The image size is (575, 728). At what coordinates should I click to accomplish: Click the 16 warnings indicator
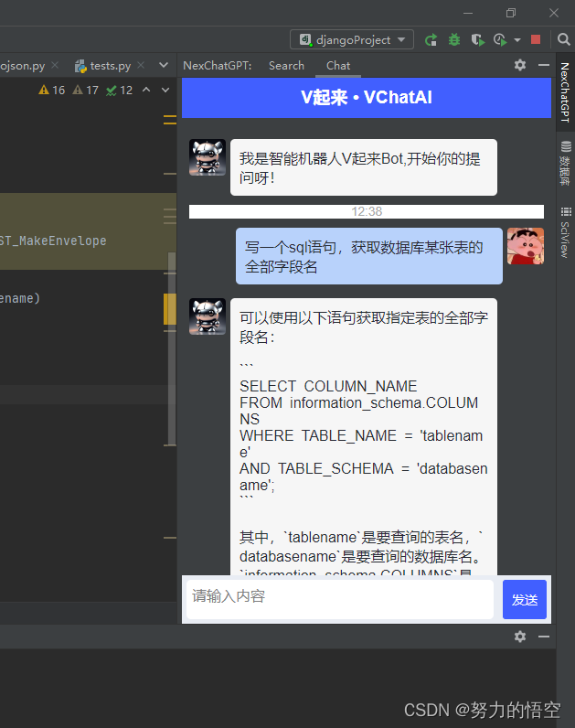(52, 90)
